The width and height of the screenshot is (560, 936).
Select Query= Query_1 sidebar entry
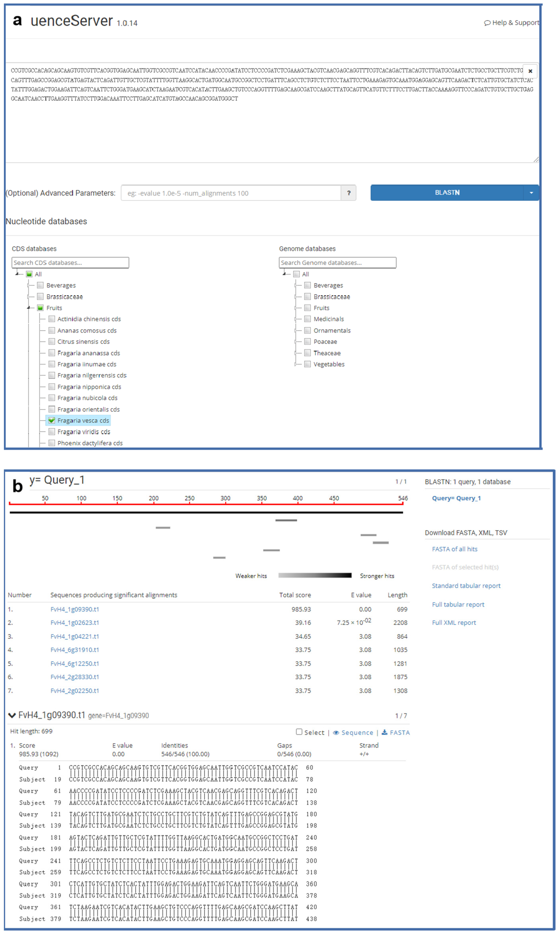point(456,498)
